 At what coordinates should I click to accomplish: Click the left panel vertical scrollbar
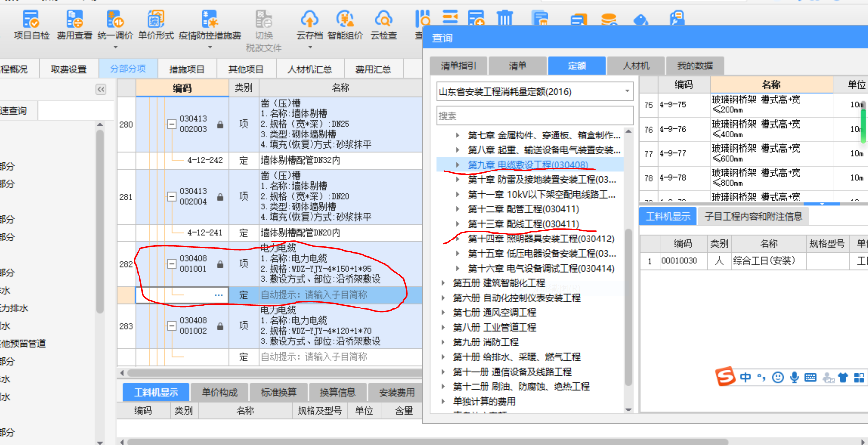point(100,222)
